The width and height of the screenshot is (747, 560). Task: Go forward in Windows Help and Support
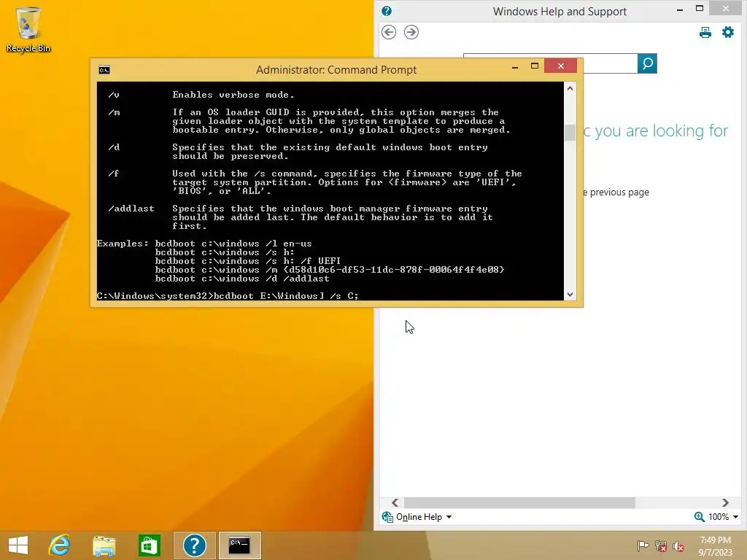(411, 32)
